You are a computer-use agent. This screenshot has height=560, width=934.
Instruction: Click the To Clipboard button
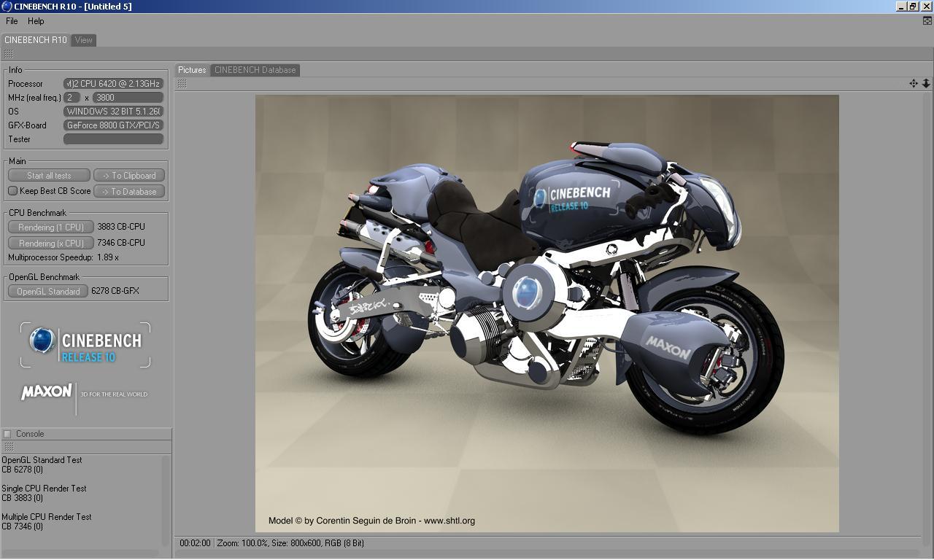pos(129,176)
